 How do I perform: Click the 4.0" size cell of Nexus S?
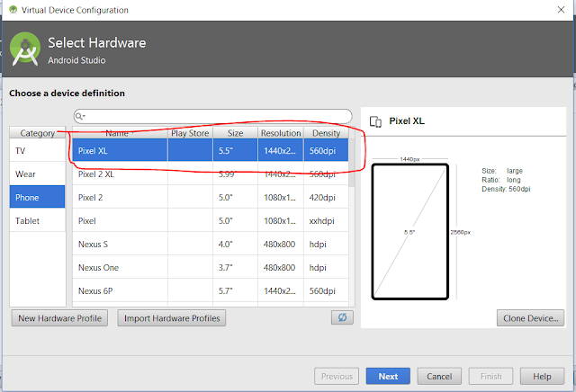[235, 244]
